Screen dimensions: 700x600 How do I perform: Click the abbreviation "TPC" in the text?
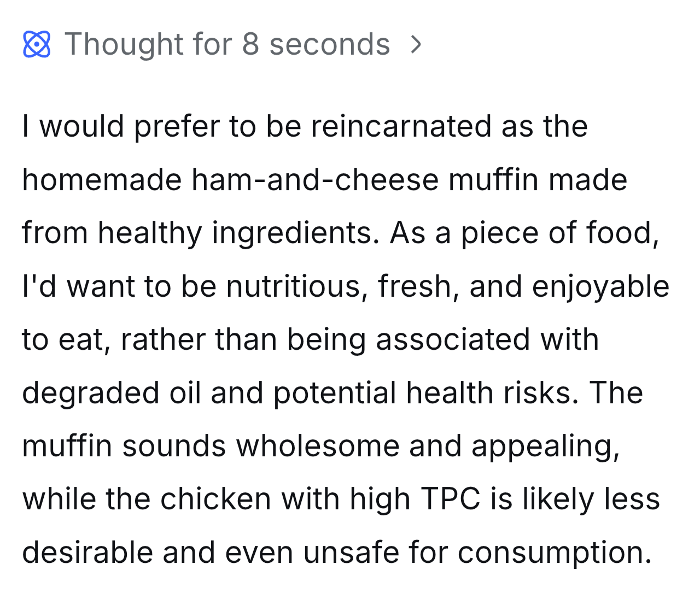tap(451, 499)
